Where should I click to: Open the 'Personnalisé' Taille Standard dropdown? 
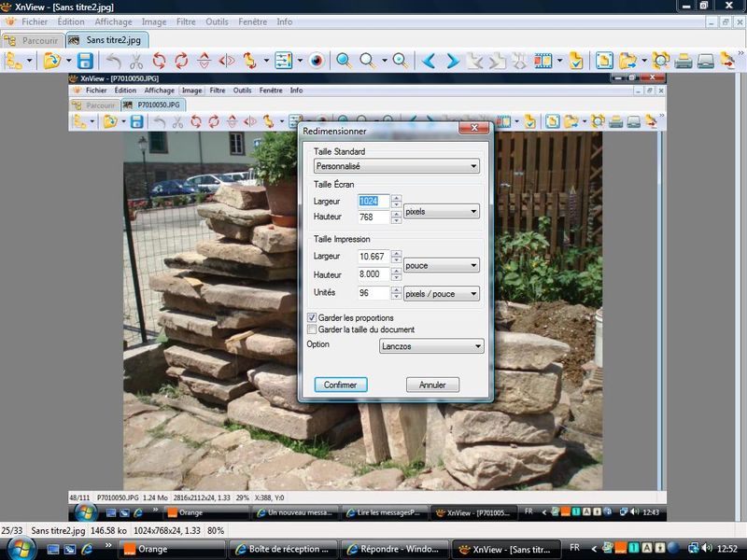pos(397,166)
